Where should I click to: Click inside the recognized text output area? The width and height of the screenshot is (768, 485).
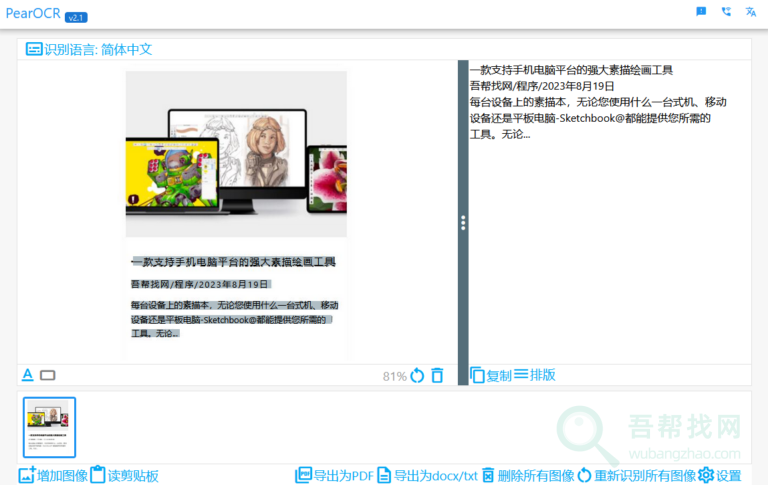pyautogui.click(x=605, y=250)
